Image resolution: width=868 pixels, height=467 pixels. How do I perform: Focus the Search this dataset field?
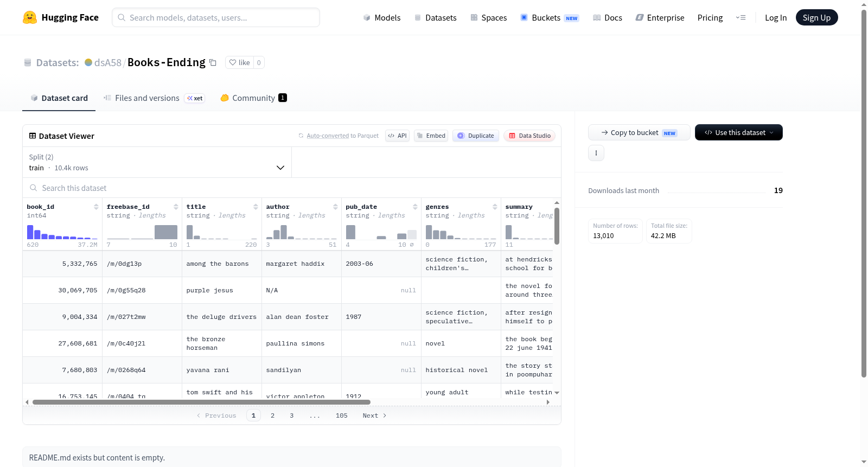click(x=292, y=188)
